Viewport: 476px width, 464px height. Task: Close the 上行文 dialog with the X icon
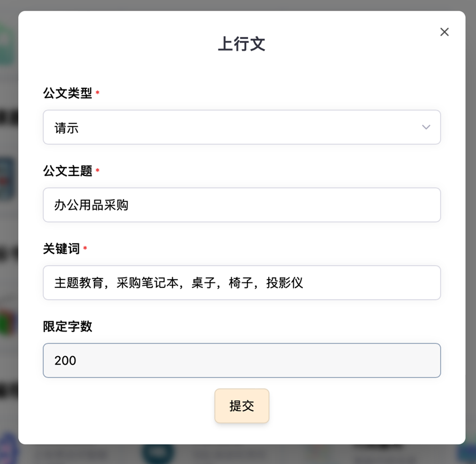[444, 32]
